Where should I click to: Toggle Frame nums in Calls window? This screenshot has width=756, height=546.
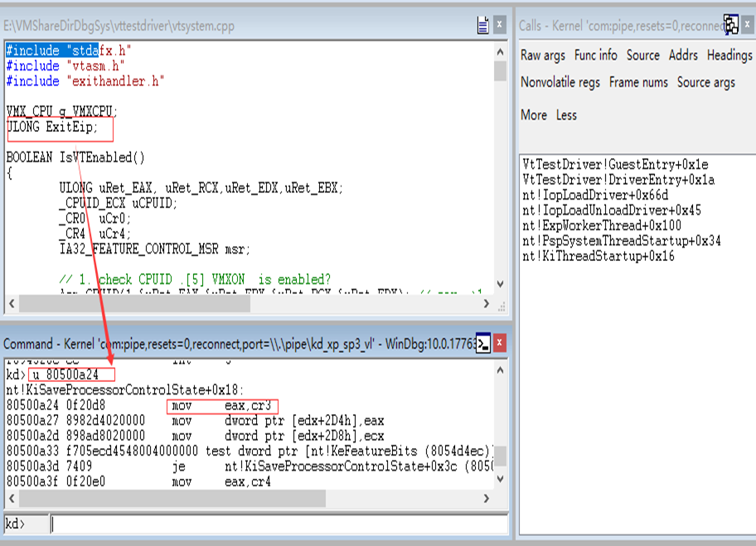(638, 82)
